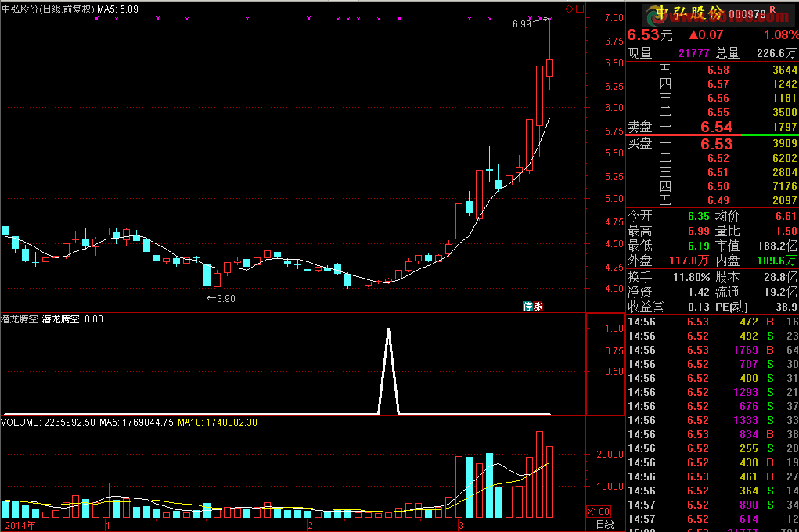The image size is (799, 532).
Task: Click the 买盘 一 price 6.53
Action: [716, 144]
